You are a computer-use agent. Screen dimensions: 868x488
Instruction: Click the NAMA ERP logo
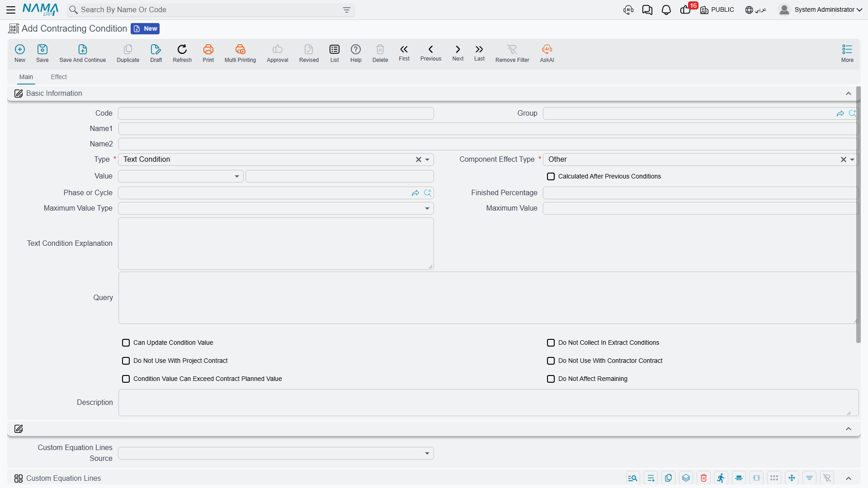point(41,9)
